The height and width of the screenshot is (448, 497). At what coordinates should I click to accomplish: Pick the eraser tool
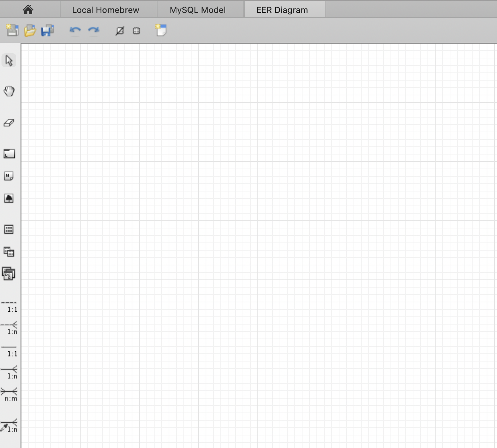coord(9,123)
